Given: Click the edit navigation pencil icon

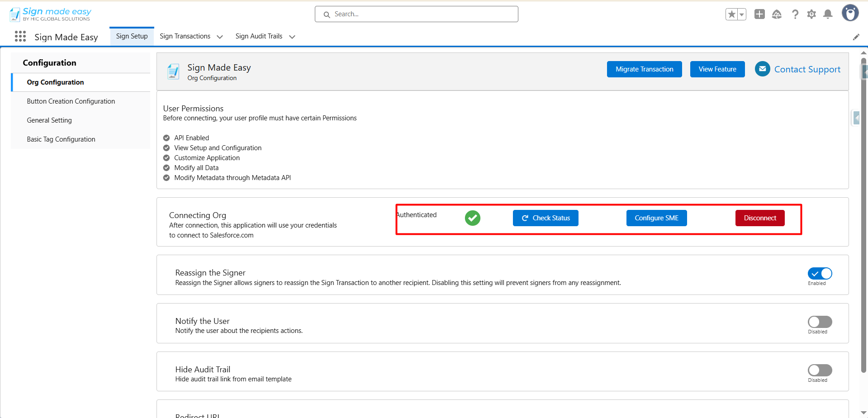Looking at the screenshot, I should 856,37.
